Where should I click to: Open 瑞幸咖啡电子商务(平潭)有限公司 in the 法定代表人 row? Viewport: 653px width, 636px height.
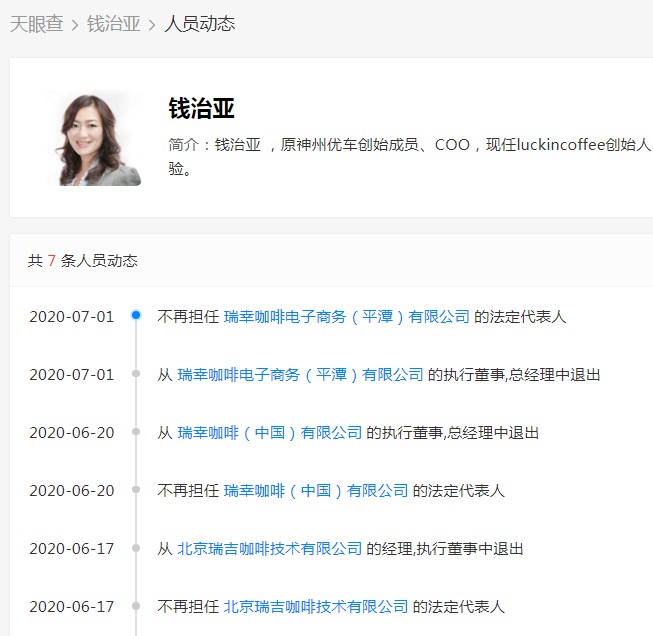pos(346,317)
